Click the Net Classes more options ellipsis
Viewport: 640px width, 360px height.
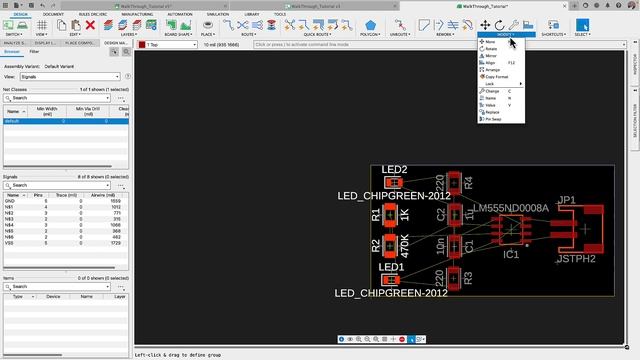click(120, 98)
